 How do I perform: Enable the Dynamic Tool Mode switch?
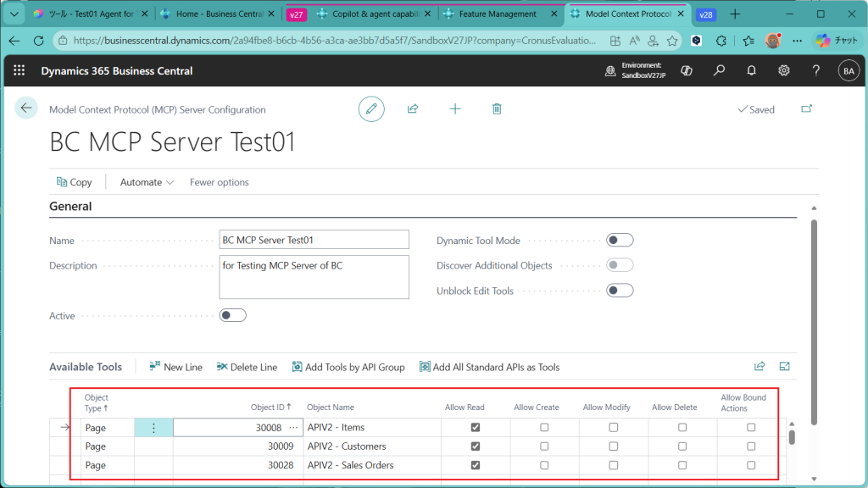[x=620, y=241]
